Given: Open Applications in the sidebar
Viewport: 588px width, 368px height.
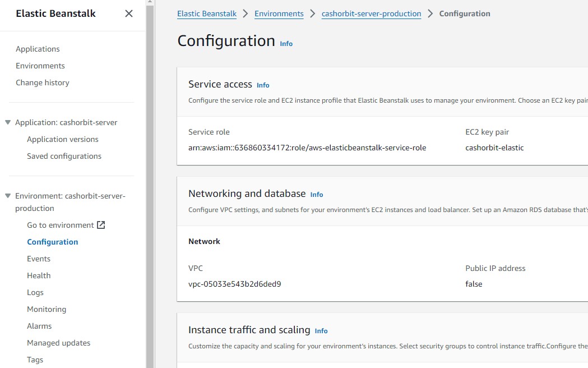Looking at the screenshot, I should click(38, 49).
